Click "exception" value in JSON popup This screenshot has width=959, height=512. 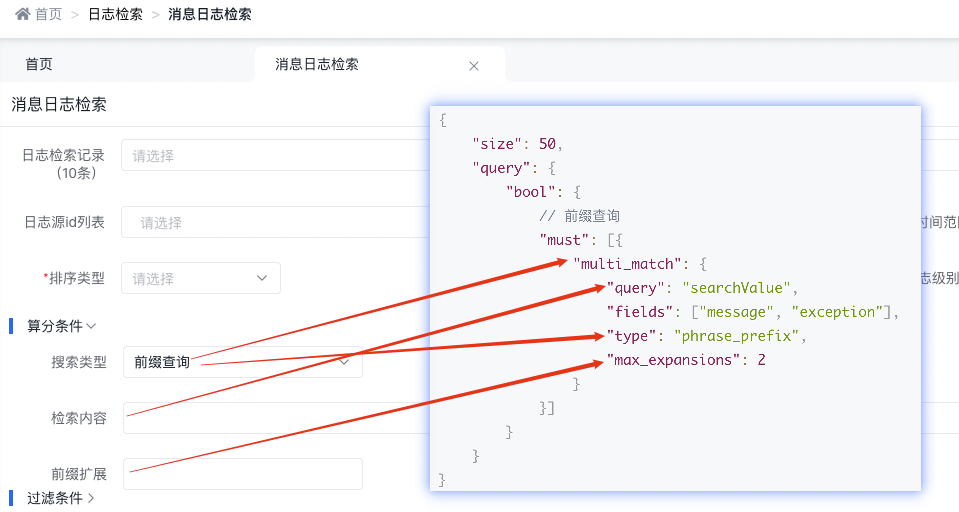[837, 312]
